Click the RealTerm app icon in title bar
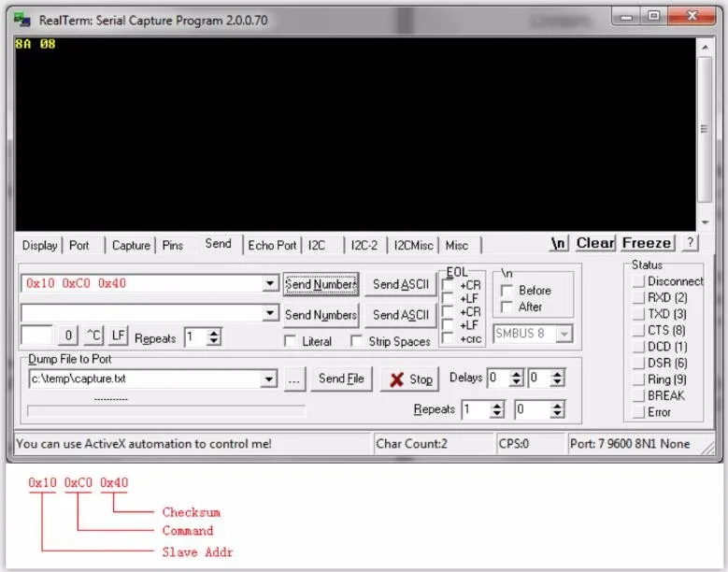 coord(21,20)
